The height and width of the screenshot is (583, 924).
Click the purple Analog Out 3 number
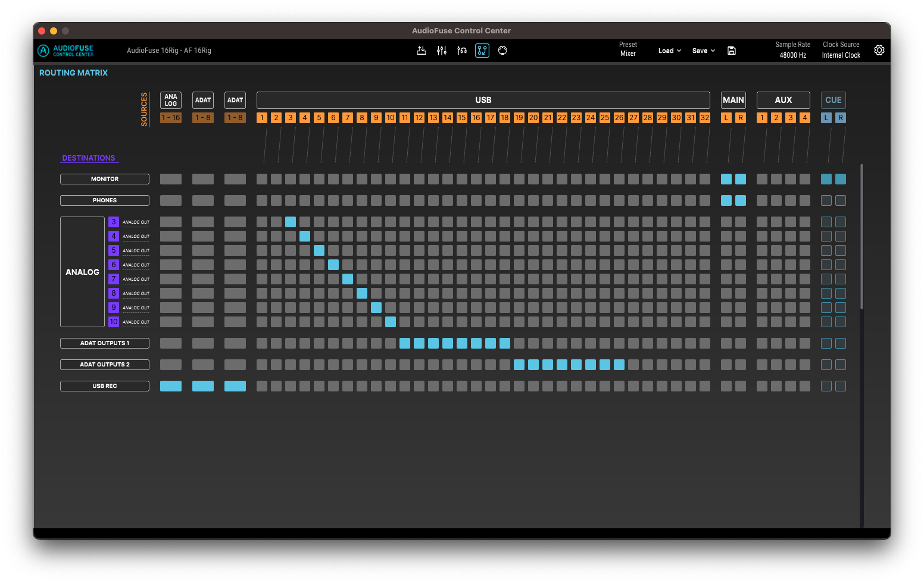114,222
